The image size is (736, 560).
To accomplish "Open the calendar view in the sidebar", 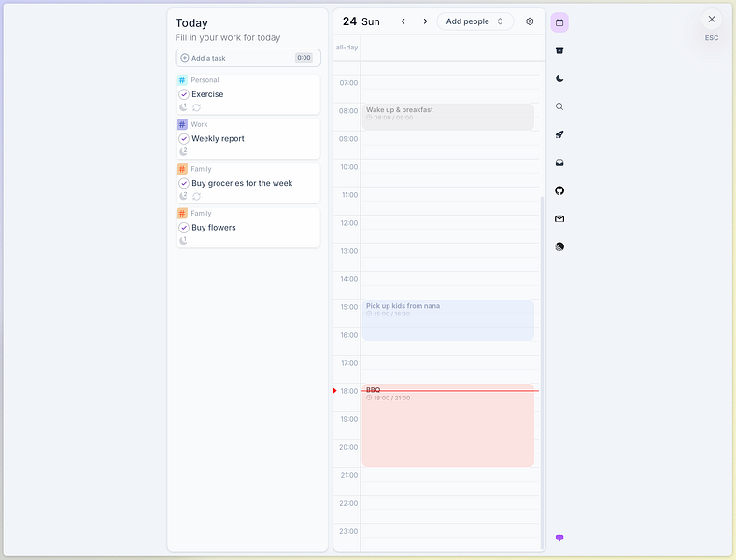I will (x=559, y=22).
